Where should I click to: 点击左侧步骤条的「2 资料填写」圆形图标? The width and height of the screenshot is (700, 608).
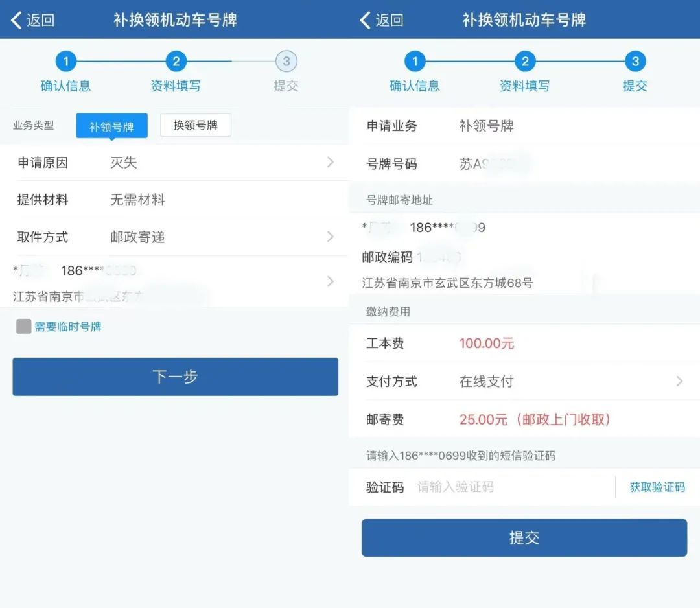coord(176,61)
